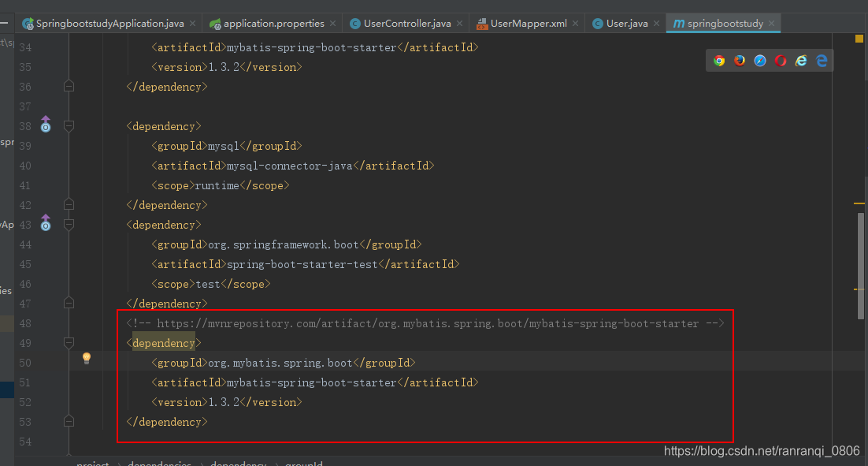
Task: Click the vertical scrollbar thumb
Action: pos(861,266)
